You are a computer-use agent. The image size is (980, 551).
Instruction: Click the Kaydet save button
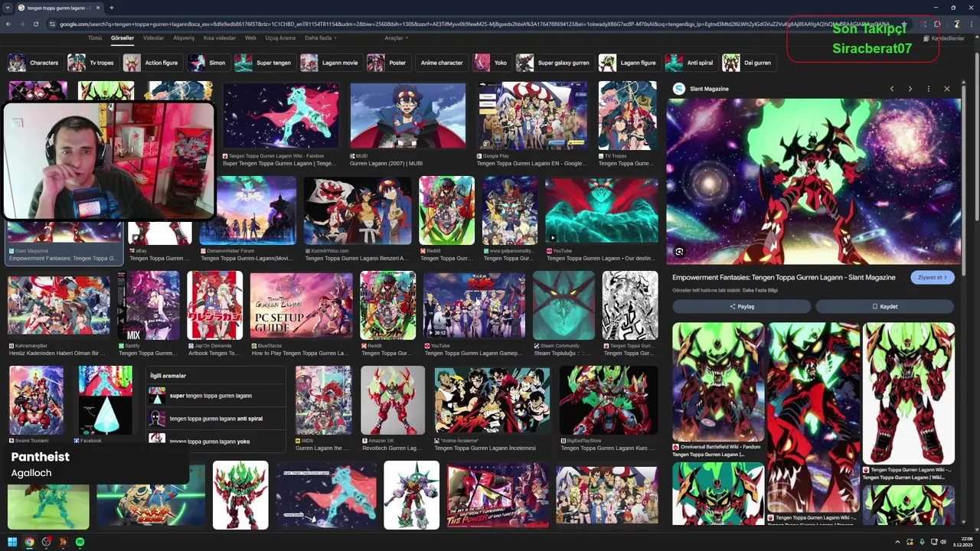[884, 306]
